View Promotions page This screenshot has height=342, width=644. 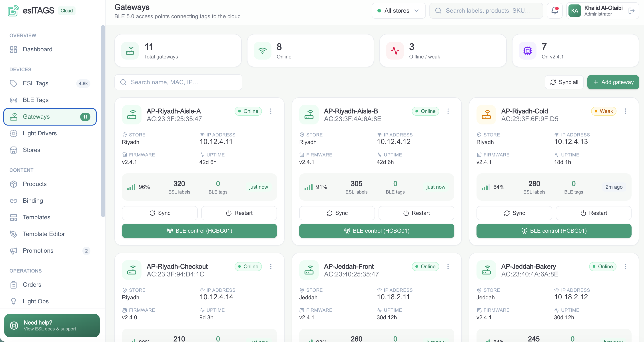[x=50, y=251]
